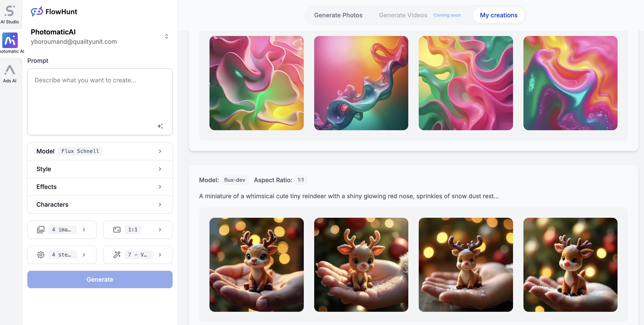Click the number-of-images gallery icon
Screen dimensions: 644x325
tap(41, 229)
